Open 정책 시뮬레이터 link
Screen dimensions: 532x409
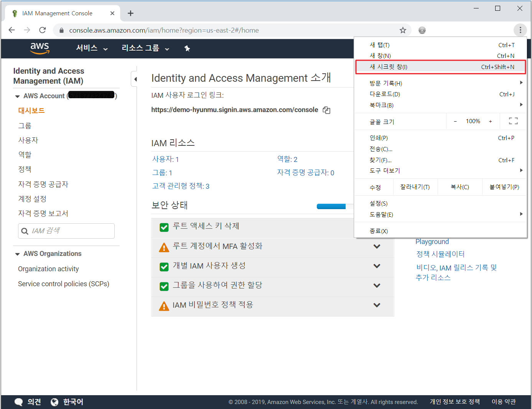440,254
